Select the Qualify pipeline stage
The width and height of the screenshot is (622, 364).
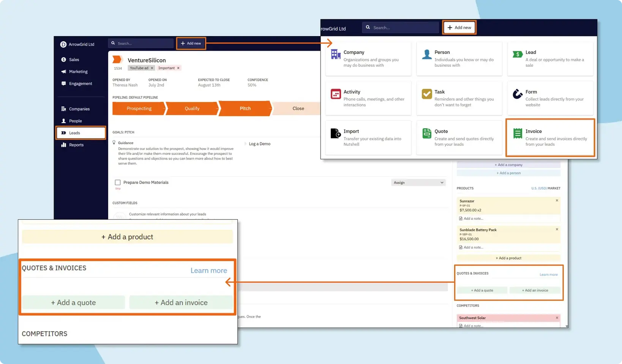coord(192,109)
